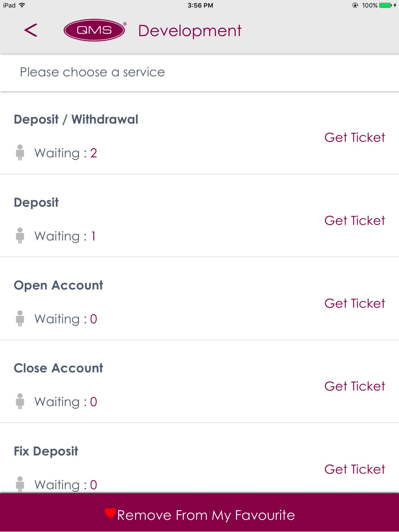Click person icon in Open Account row
The image size is (399, 532).
tap(20, 318)
